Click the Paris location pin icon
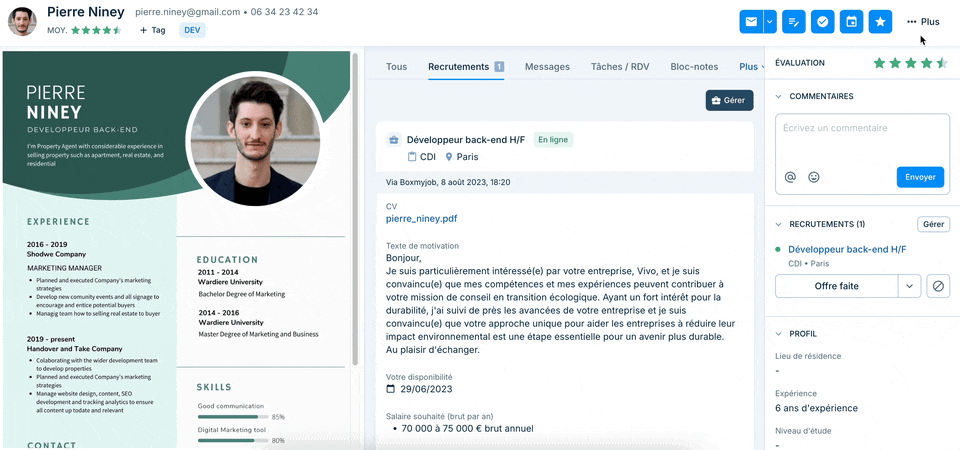The width and height of the screenshot is (960, 450). [x=449, y=157]
